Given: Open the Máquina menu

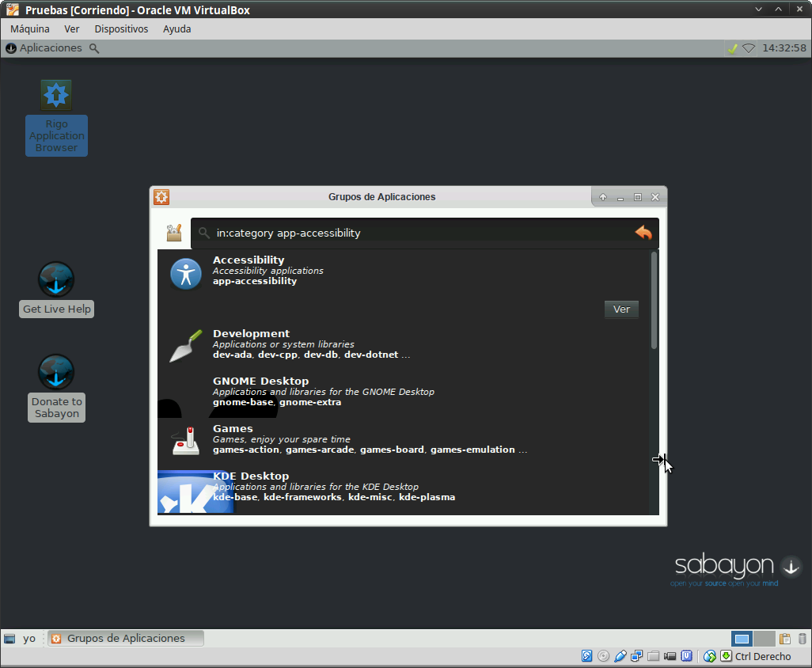Looking at the screenshot, I should pos(30,28).
